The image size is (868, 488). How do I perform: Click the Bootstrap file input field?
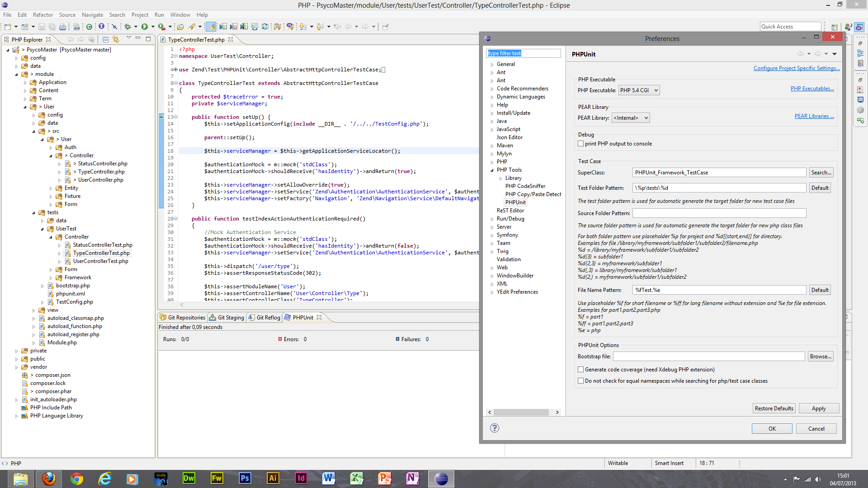point(708,357)
